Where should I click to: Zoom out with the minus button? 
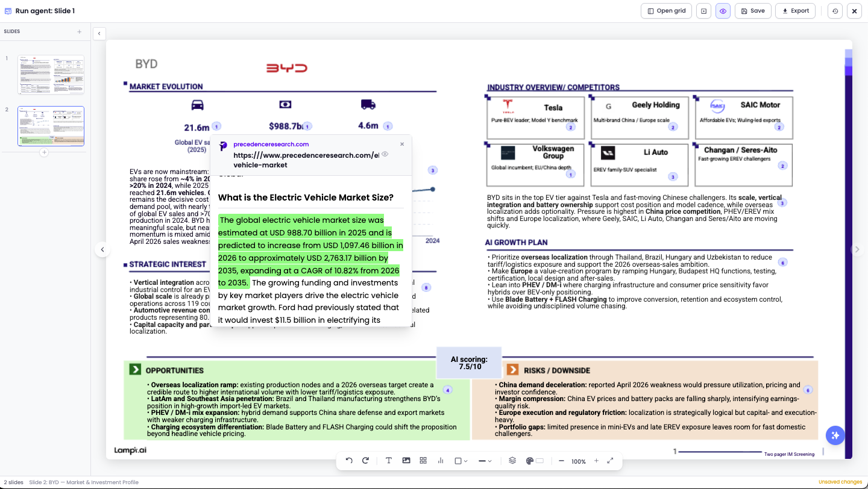561,461
